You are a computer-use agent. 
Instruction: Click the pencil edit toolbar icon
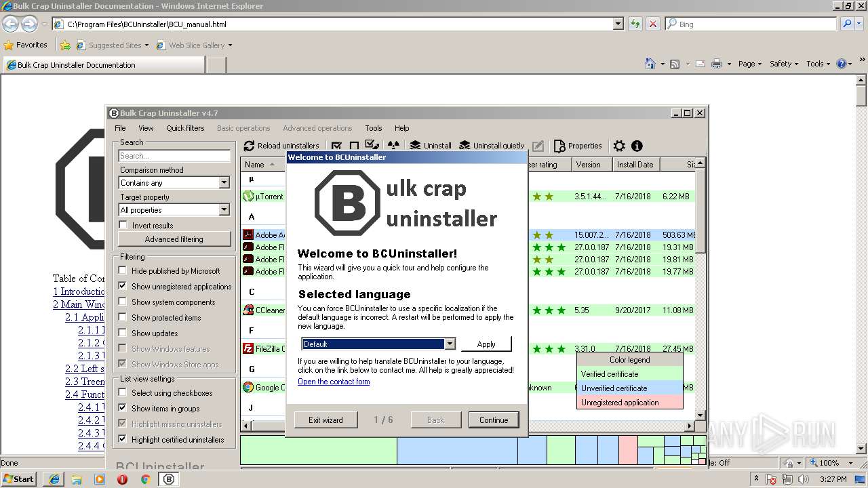538,146
